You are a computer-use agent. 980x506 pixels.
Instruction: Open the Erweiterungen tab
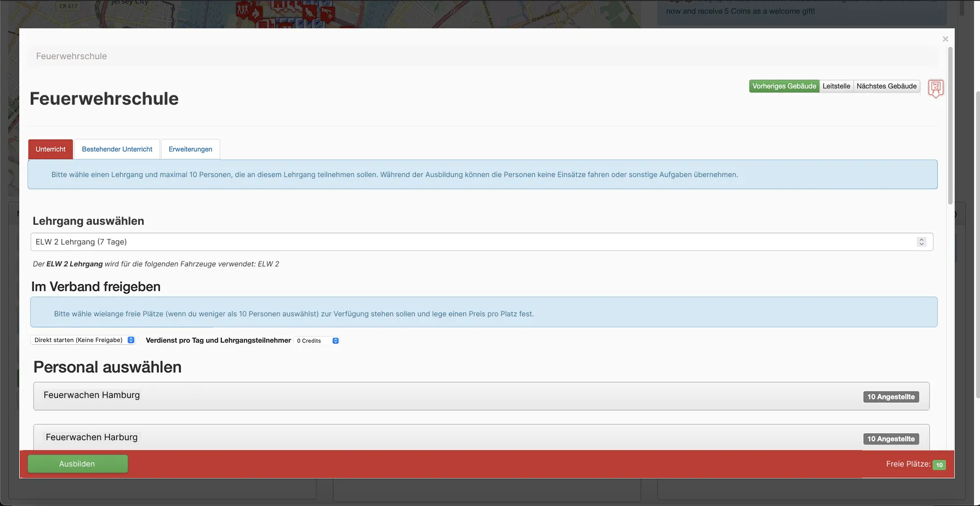pyautogui.click(x=190, y=149)
